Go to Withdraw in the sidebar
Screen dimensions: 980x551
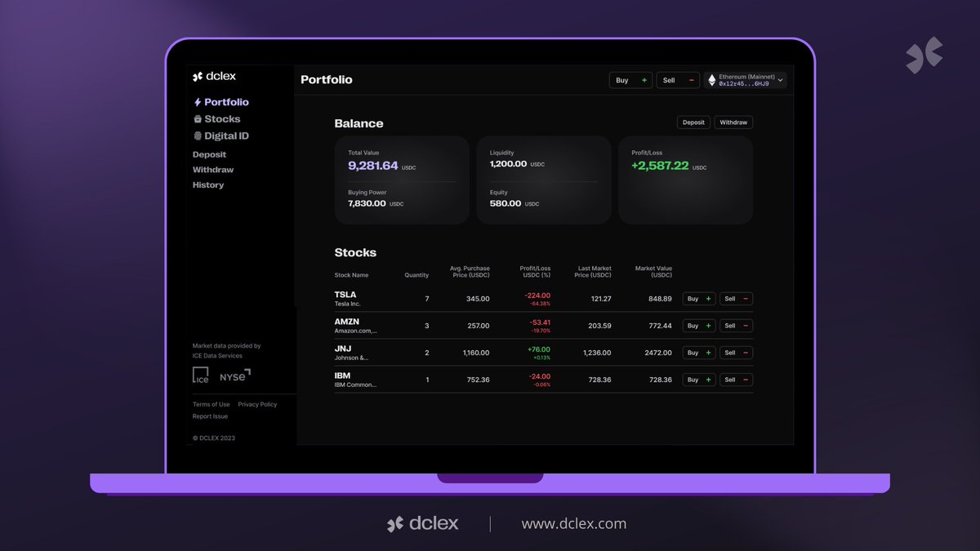(x=213, y=170)
